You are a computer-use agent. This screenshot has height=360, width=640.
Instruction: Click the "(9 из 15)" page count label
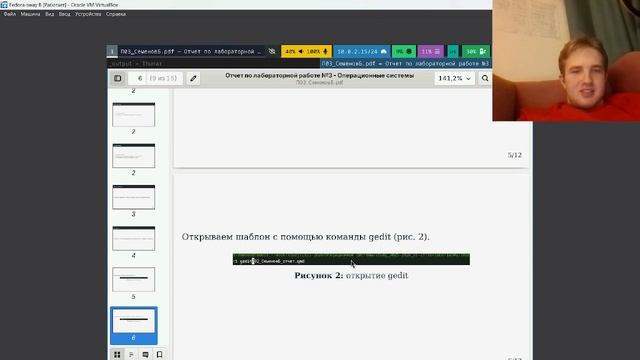[163, 78]
